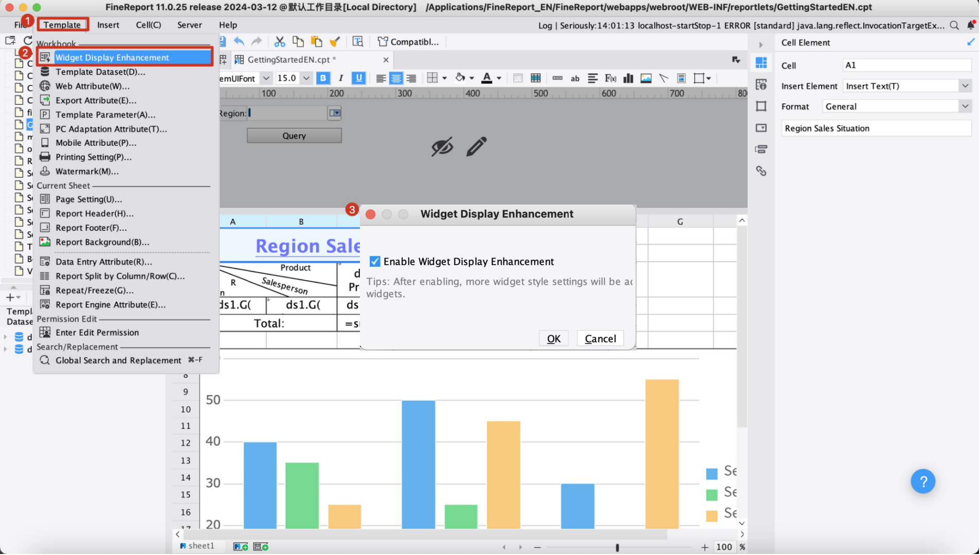Viewport: 980px width, 555px height.
Task: Select the Bold formatting icon
Action: (323, 78)
